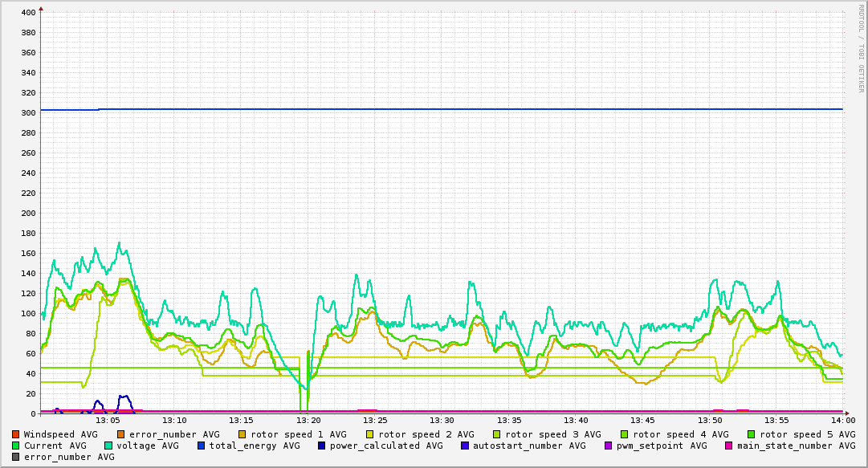
Task: Click the autostart_number AVG legend swatch
Action: [x=464, y=446]
